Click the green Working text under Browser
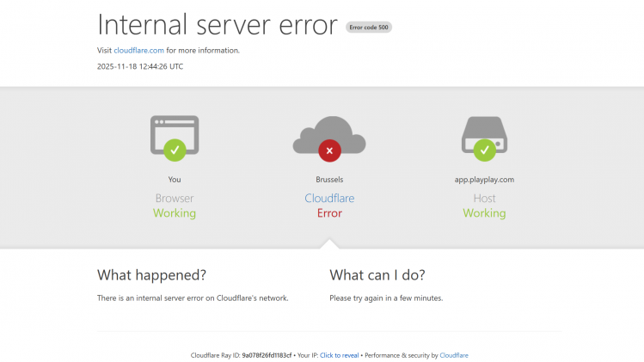Screen dimensions: 644x362 click(175, 213)
